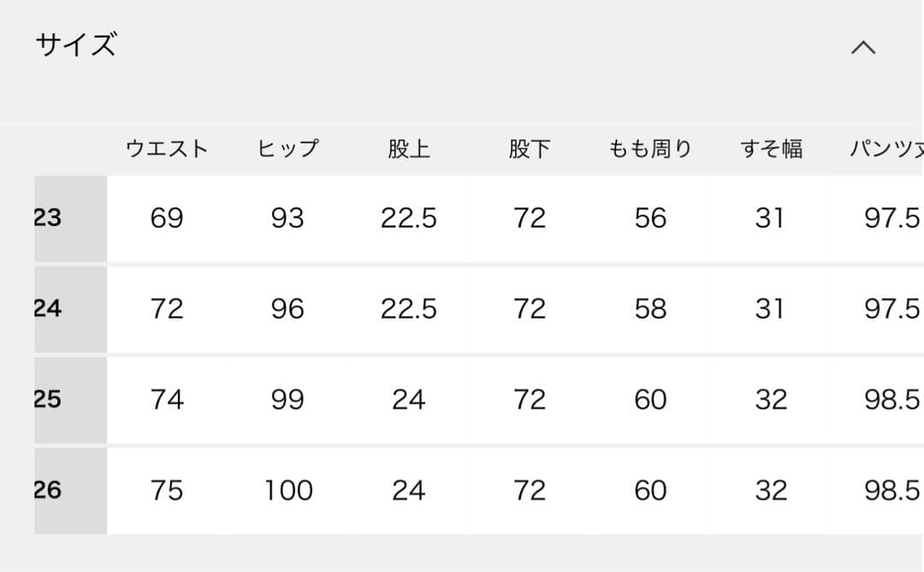Click the 股上 column header

(408, 149)
